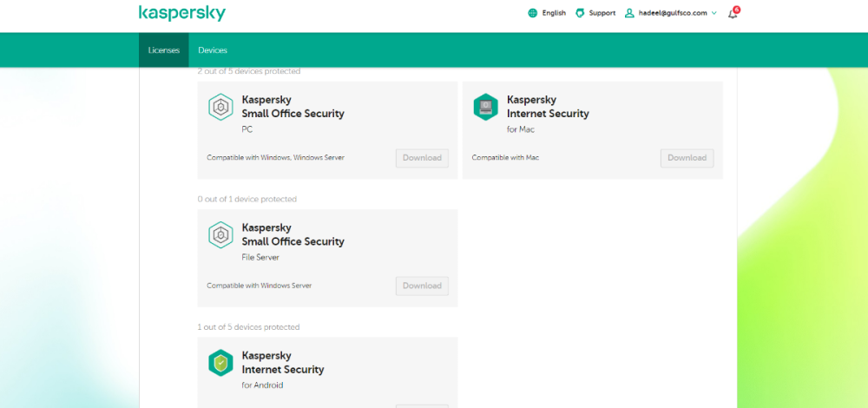This screenshot has height=408, width=868.
Task: Click the Small Office Security PC title
Action: click(x=293, y=106)
